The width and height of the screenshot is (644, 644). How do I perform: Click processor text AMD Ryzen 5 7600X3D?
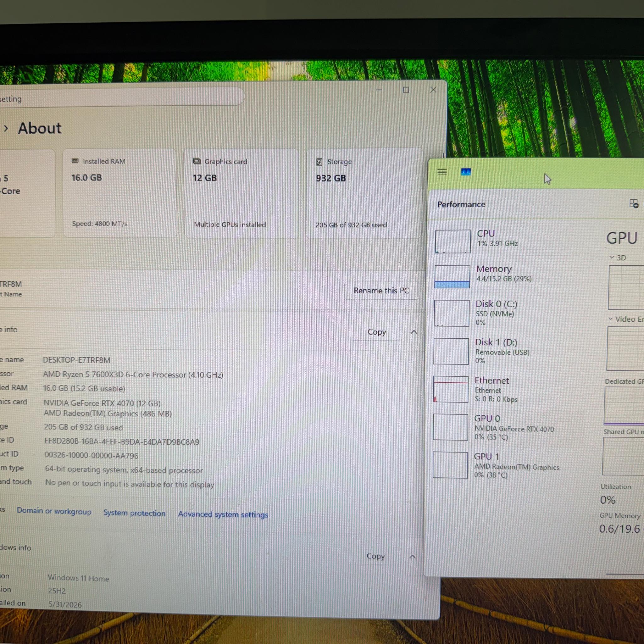[x=133, y=375]
